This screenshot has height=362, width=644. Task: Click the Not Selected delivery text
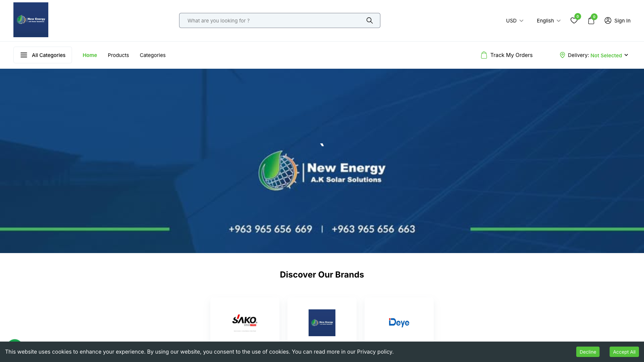(606, 55)
